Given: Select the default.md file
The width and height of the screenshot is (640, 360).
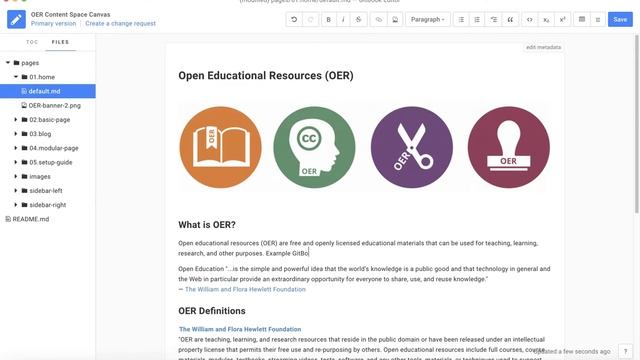Looking at the screenshot, I should [48, 91].
